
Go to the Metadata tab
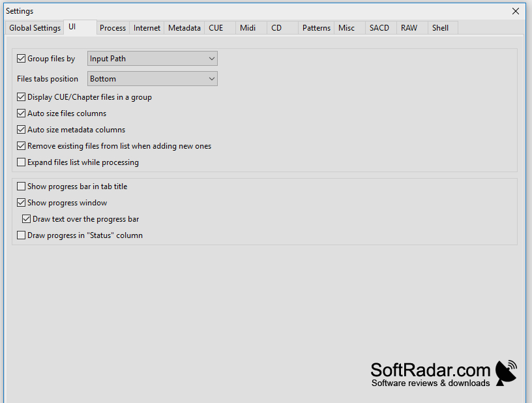point(185,28)
